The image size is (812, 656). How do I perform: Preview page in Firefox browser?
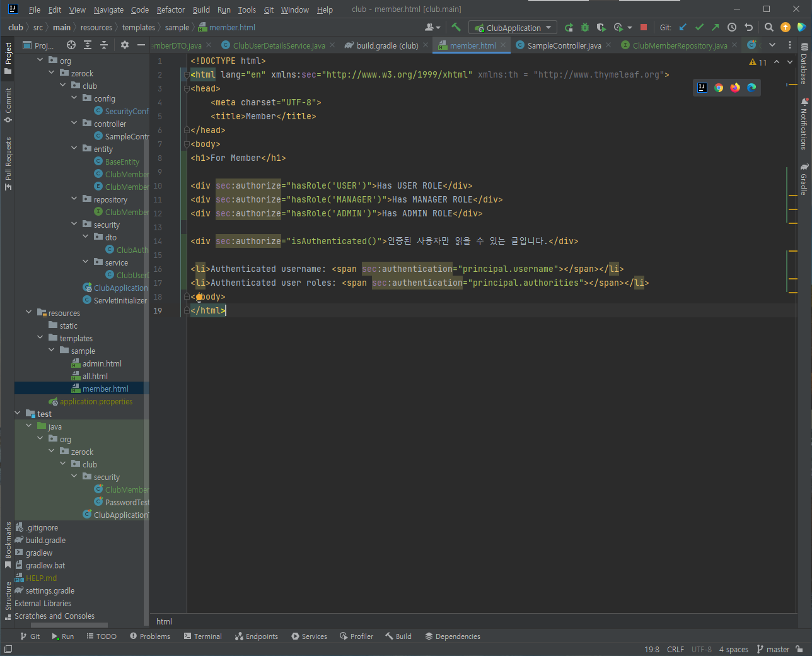(x=735, y=88)
